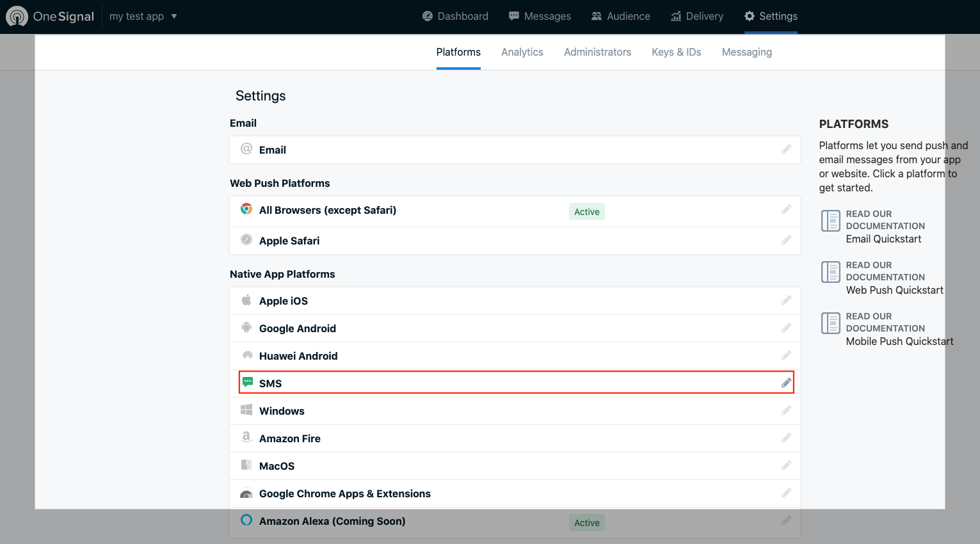980x544 pixels.
Task: Switch to the Messaging tab
Action: (747, 52)
